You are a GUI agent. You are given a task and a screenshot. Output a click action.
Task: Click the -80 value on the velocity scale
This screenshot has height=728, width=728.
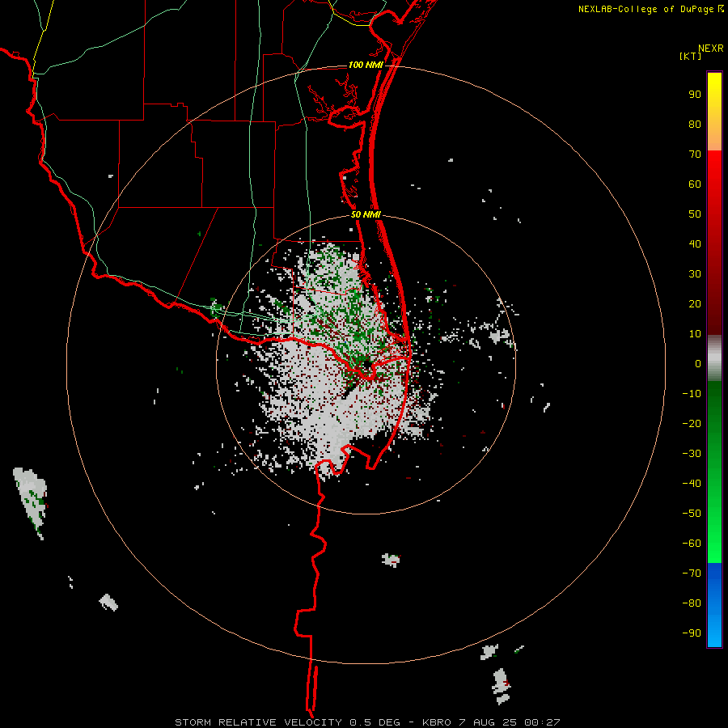[692, 603]
